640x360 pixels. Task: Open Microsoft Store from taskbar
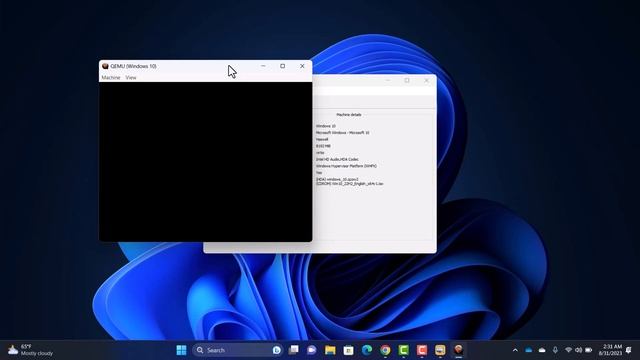tap(349, 350)
